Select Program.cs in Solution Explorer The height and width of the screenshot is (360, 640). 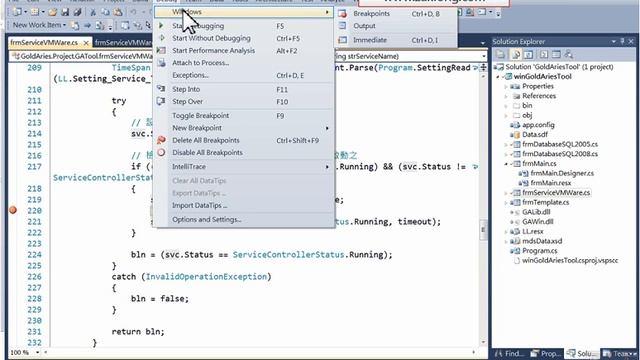(x=540, y=251)
